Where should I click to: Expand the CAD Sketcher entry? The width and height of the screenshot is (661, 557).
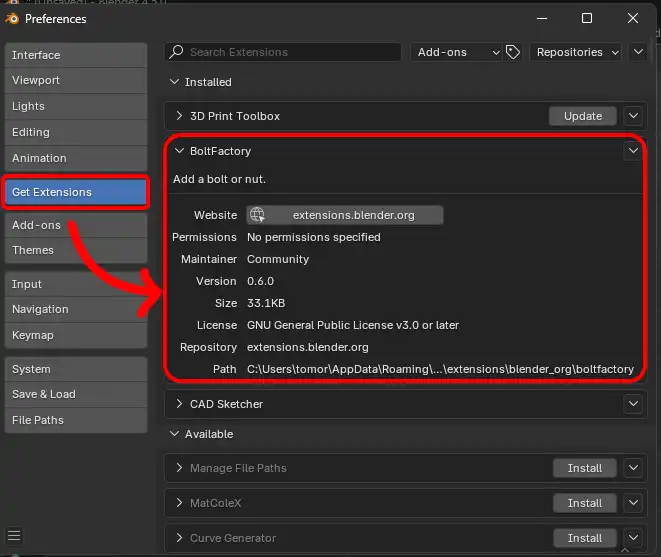coord(179,404)
